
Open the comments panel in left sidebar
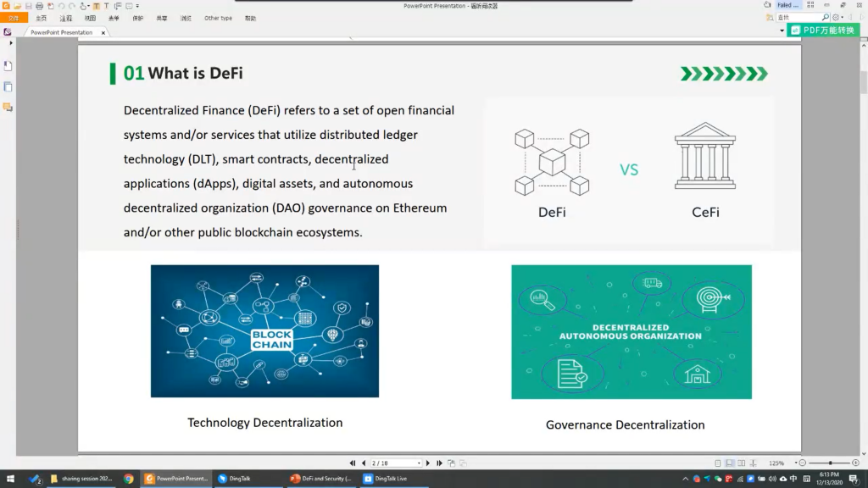[8, 108]
